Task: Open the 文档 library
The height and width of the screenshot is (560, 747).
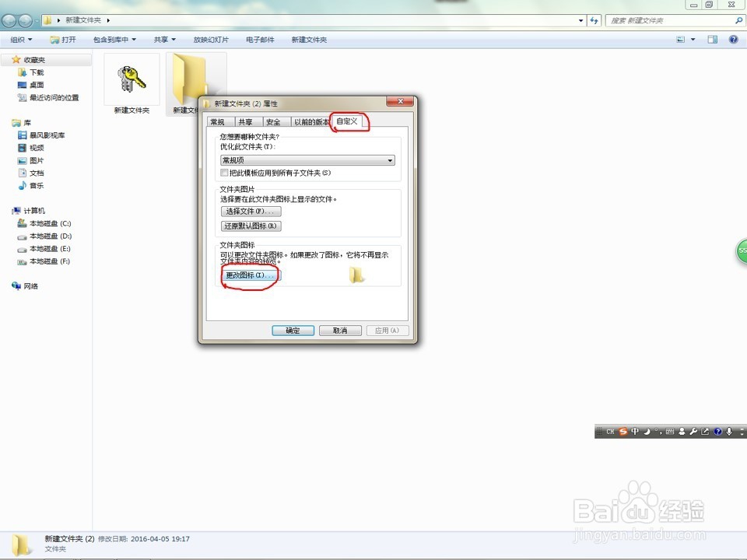Action: pos(37,173)
